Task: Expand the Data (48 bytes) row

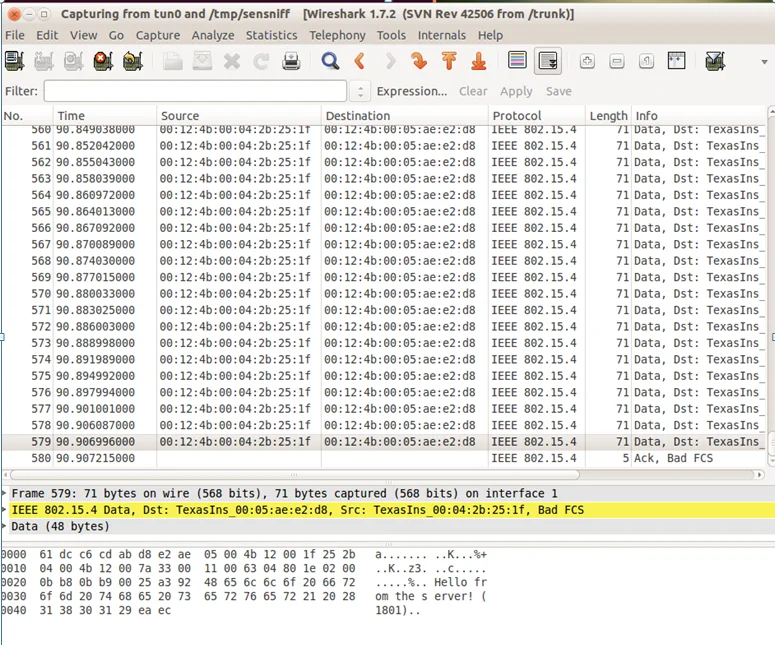Action: tap(4, 526)
